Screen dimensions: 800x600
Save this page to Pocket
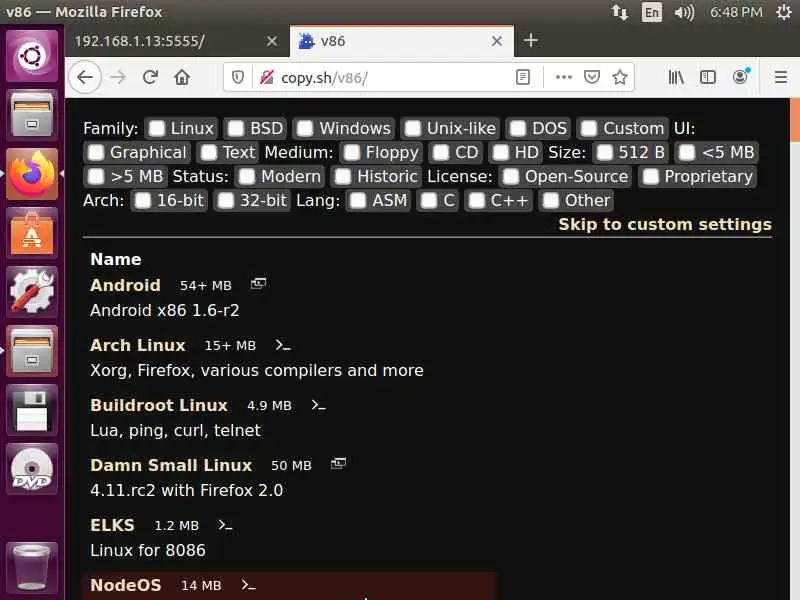592,78
